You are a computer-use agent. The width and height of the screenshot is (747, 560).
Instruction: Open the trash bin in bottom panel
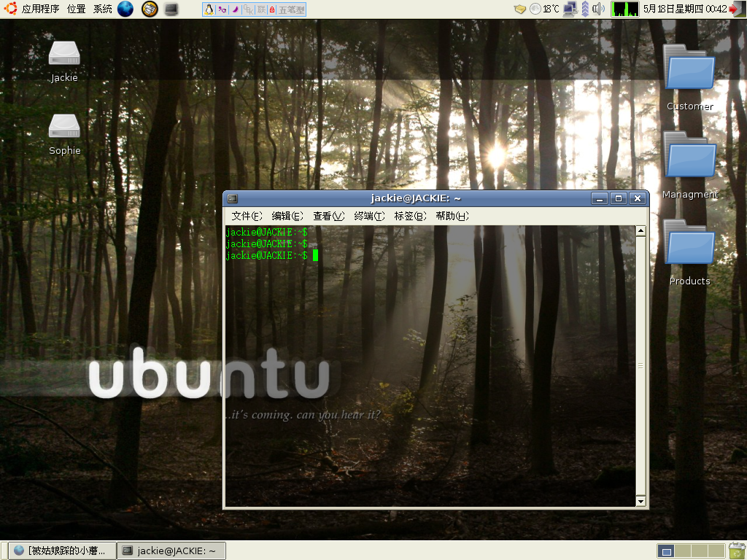[x=737, y=551]
